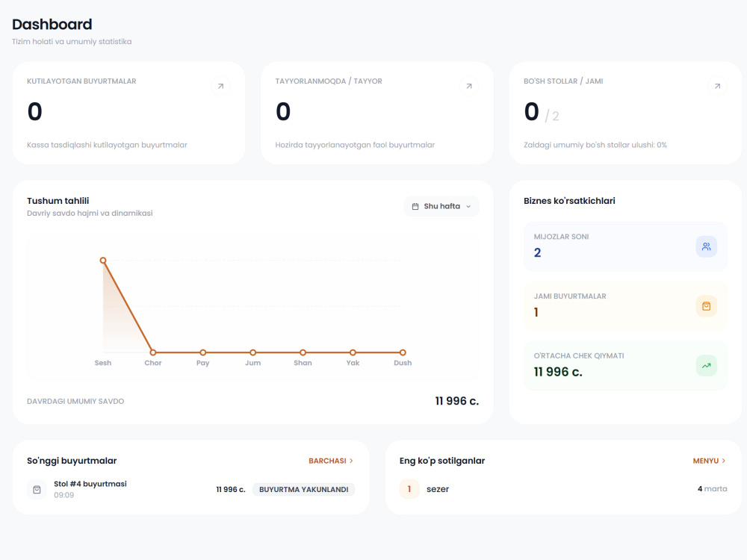Click the Yak data point on the chart

coord(353,352)
